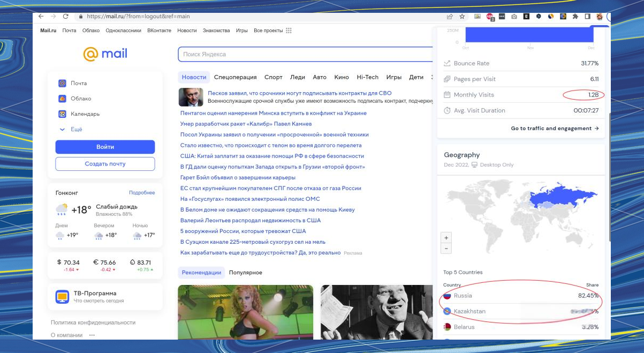Click the Monthly Visits calendar icon

pos(447,95)
